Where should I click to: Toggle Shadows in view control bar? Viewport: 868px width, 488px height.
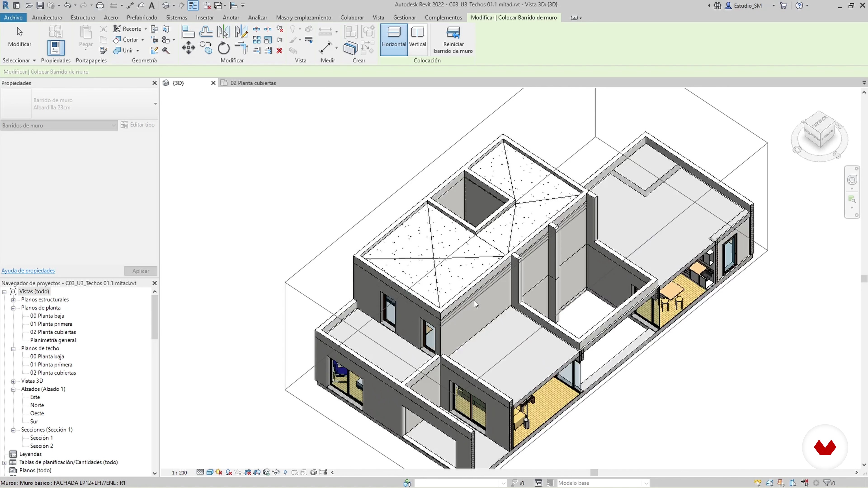[229, 472]
